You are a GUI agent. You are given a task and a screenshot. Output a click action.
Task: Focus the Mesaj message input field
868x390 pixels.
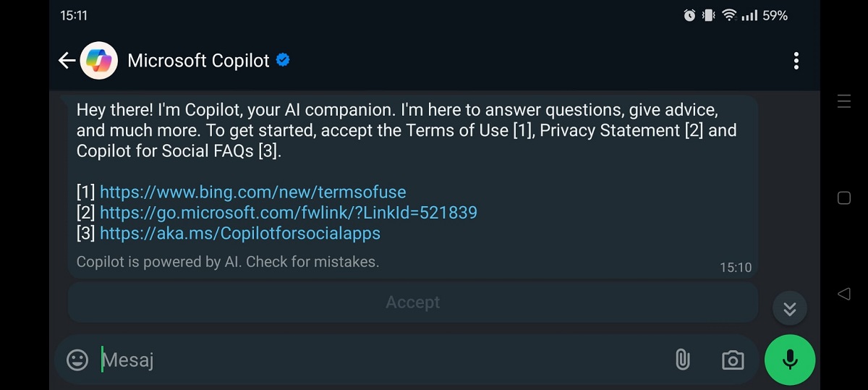point(383,360)
